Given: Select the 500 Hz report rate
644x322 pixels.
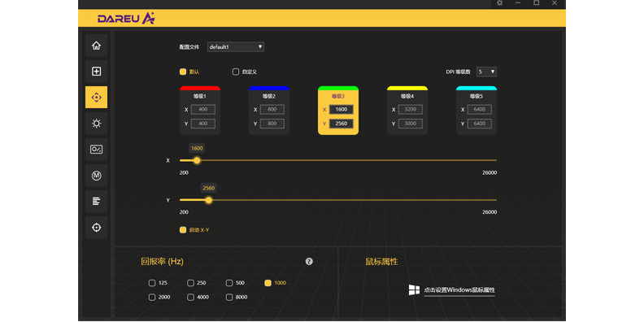Looking at the screenshot, I should pyautogui.click(x=229, y=283).
